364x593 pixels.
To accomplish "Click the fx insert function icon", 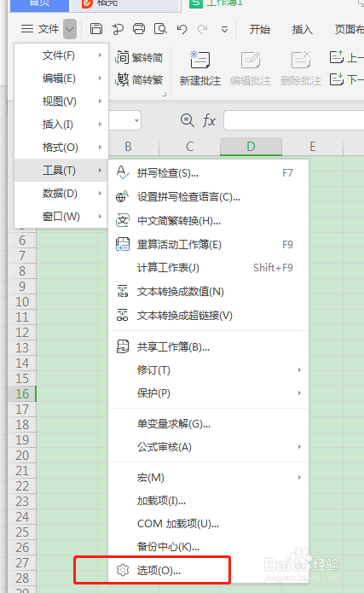I will [209, 120].
